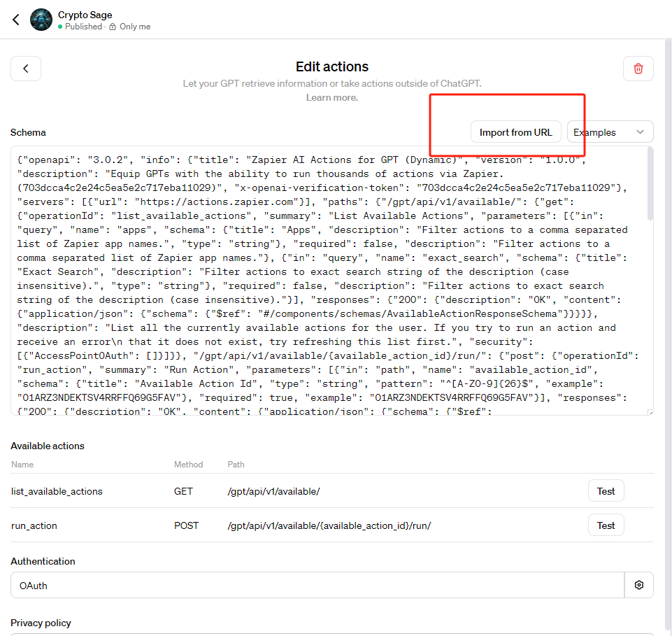672x636 pixels.
Task: Click the boxed back chevron beside Edit actions
Action: (x=26, y=68)
